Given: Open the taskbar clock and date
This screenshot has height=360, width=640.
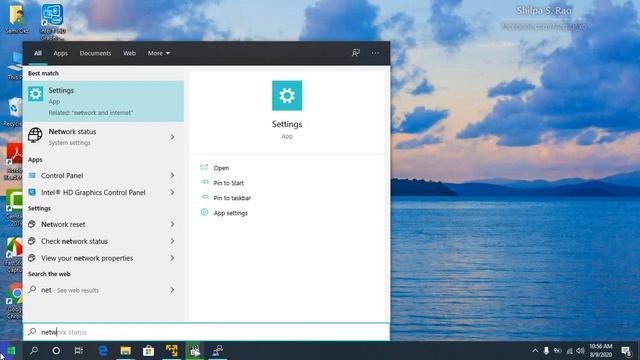Looking at the screenshot, I should (600, 351).
